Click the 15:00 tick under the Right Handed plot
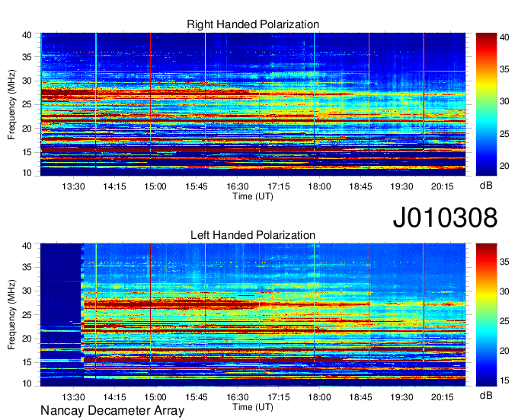Viewport: 518px width, 420px height. click(155, 186)
